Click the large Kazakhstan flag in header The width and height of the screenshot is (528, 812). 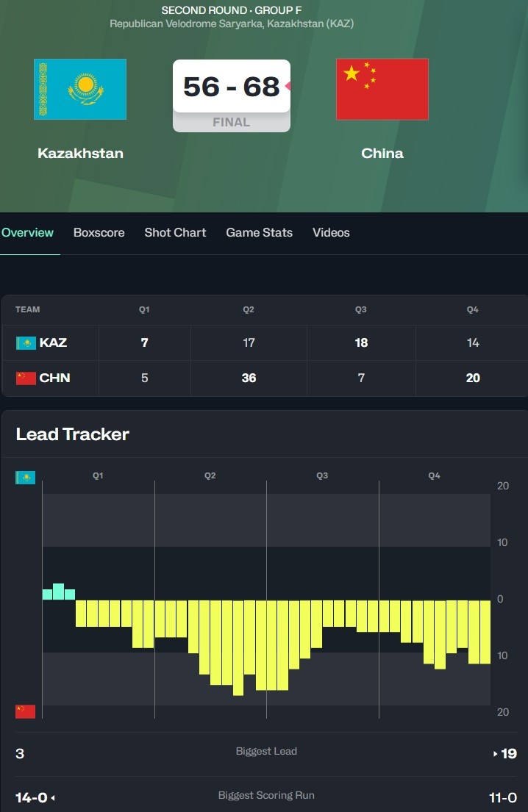(x=80, y=89)
